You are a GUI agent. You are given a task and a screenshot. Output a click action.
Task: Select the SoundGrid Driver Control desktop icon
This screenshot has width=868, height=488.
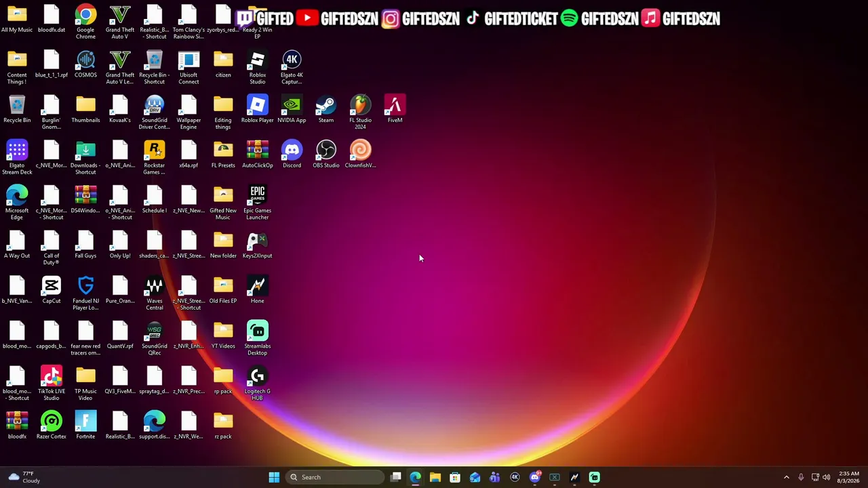point(154,113)
